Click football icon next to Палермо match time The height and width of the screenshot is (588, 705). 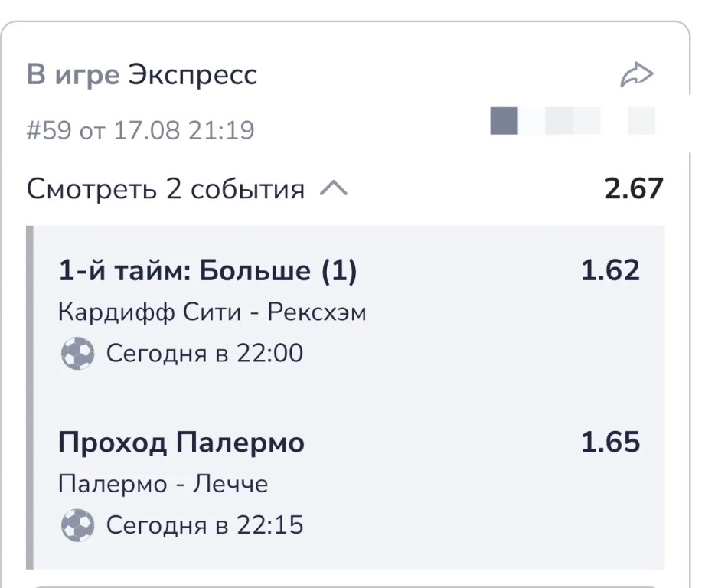(77, 525)
